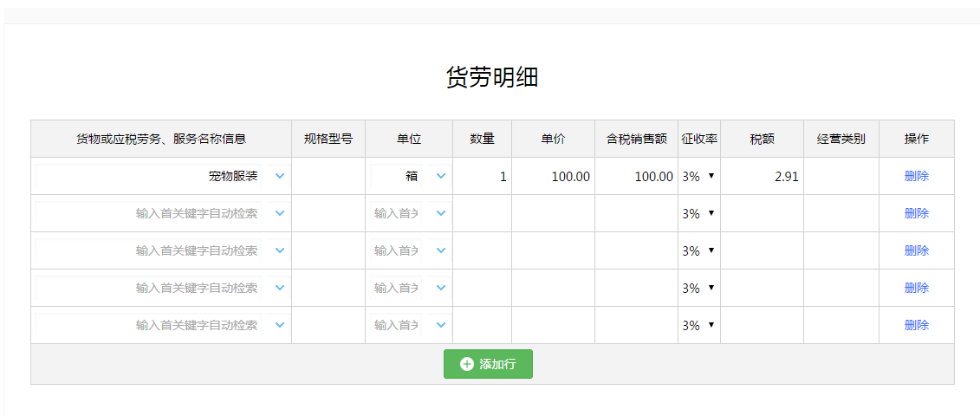Click the 税额 cell showing 2.91

762,177
